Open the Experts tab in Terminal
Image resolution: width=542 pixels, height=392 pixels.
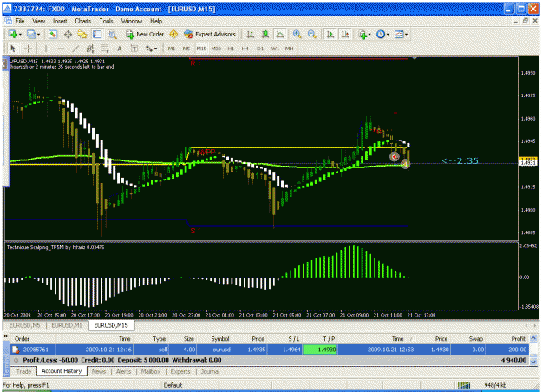tap(180, 371)
